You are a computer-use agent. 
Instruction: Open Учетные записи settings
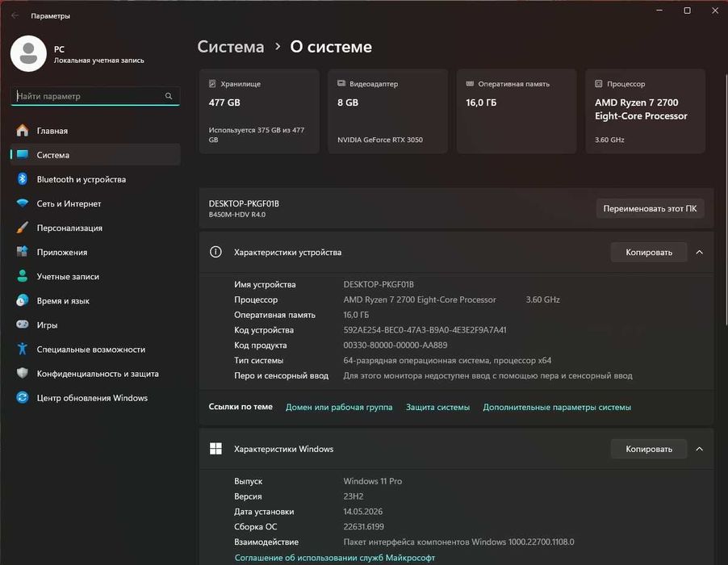tap(95, 276)
